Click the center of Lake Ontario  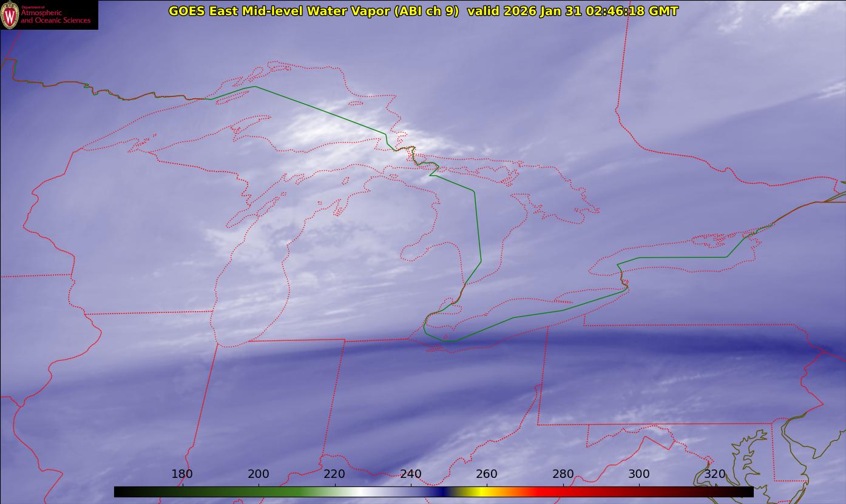click(674, 255)
